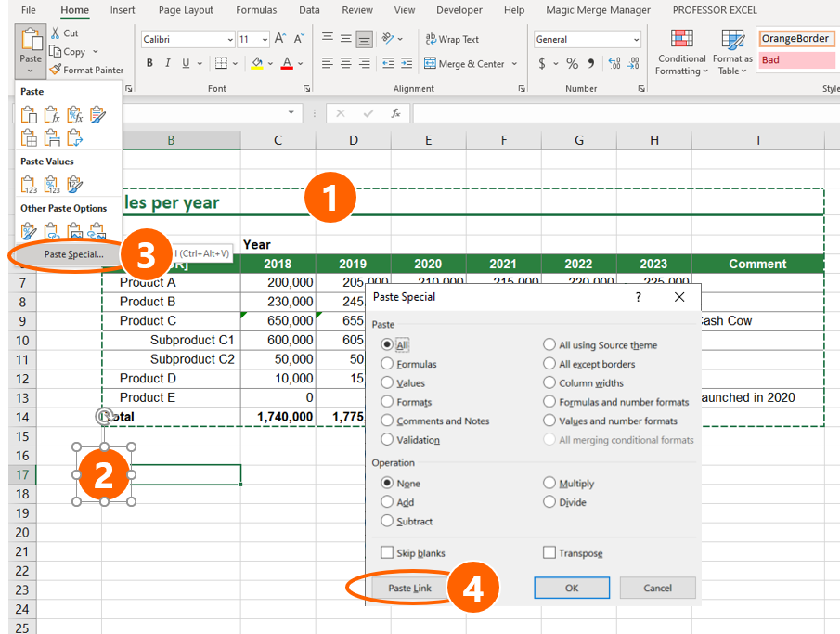Select the Format Painter tool

coord(87,70)
